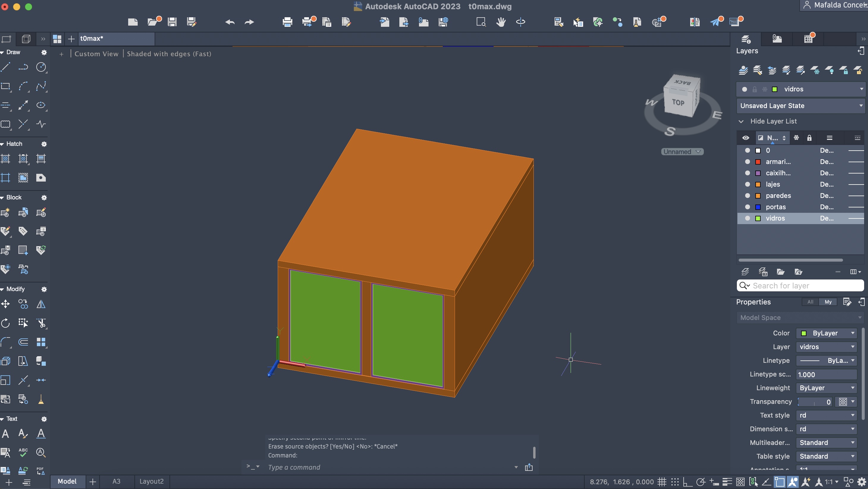Click the Move tool in Modify

5,304
